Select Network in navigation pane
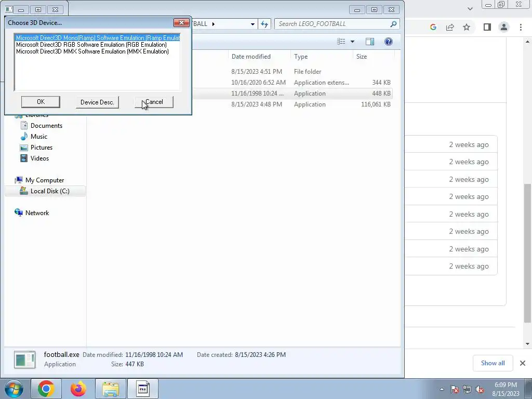The image size is (532, 399). pos(37,212)
